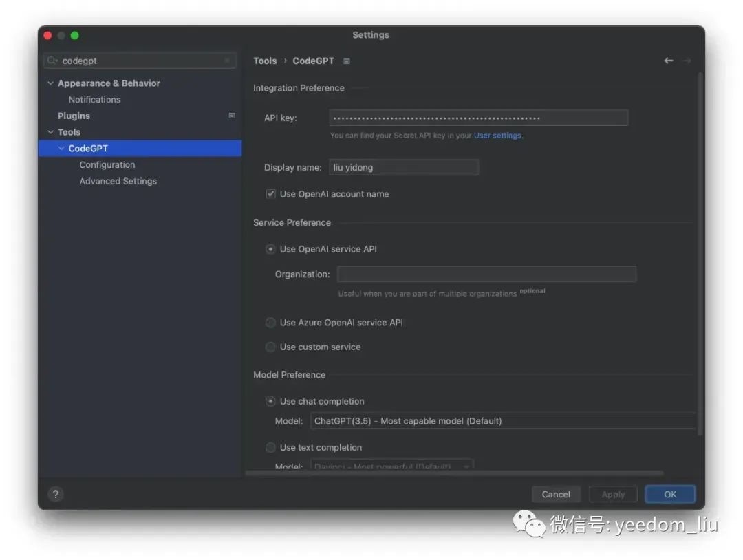Select Use OpenAI service API
The width and height of the screenshot is (743, 560).
pyautogui.click(x=270, y=249)
